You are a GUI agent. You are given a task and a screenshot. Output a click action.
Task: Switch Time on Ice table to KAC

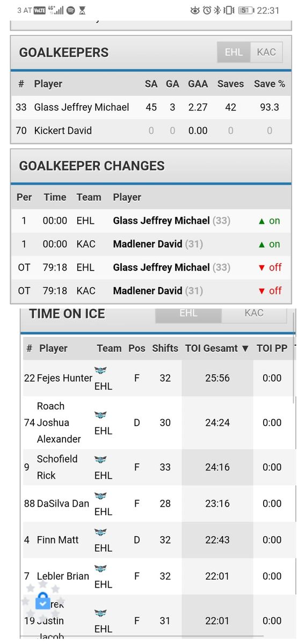click(x=254, y=313)
